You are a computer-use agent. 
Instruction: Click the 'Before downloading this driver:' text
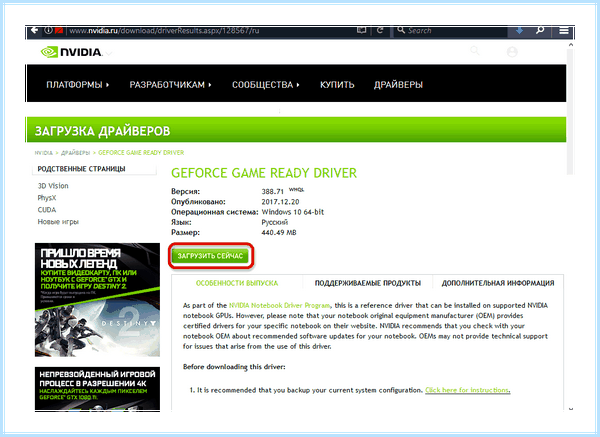click(234, 367)
